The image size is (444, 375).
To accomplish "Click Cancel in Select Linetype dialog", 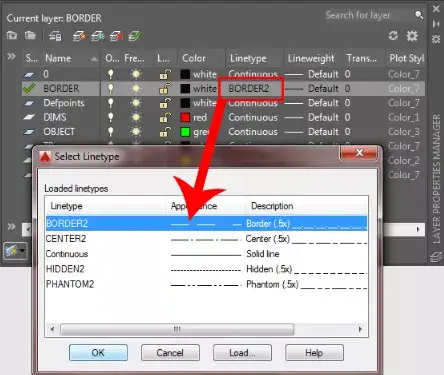I will click(170, 353).
